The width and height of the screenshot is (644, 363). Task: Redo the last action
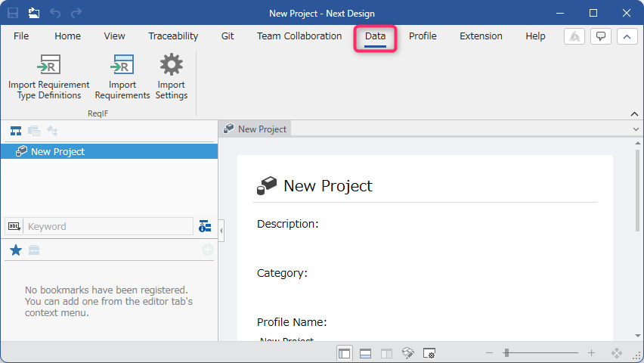click(76, 13)
